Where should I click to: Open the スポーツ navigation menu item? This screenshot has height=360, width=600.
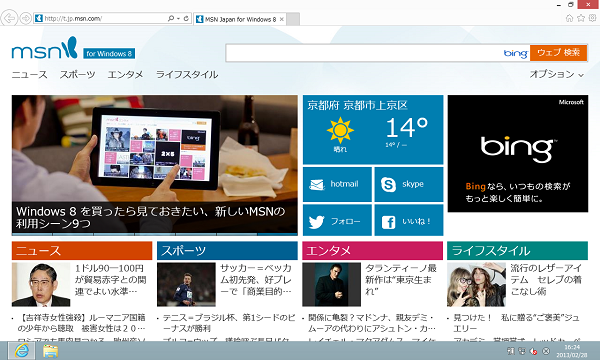(x=77, y=75)
